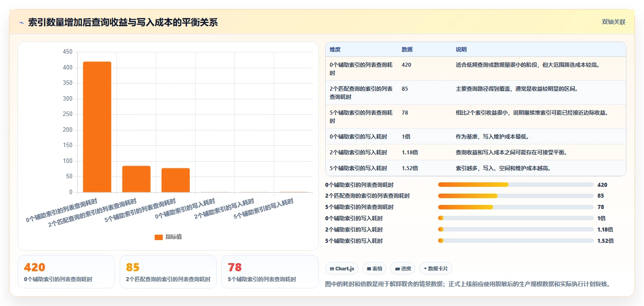The height and width of the screenshot is (306, 644).
Task: Click the 1倍 value in the table's 数据 column
Action: 406,136
